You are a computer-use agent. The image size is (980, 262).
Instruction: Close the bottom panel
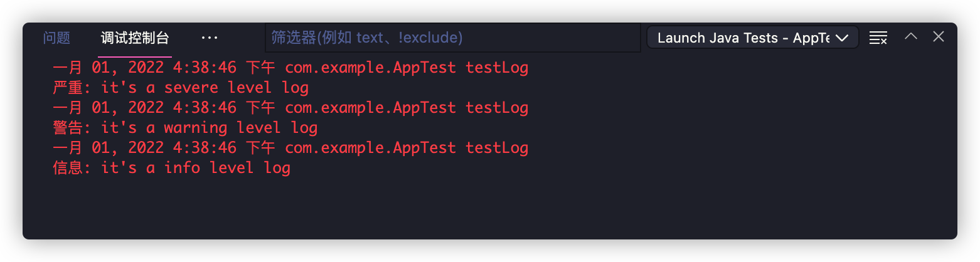(939, 37)
